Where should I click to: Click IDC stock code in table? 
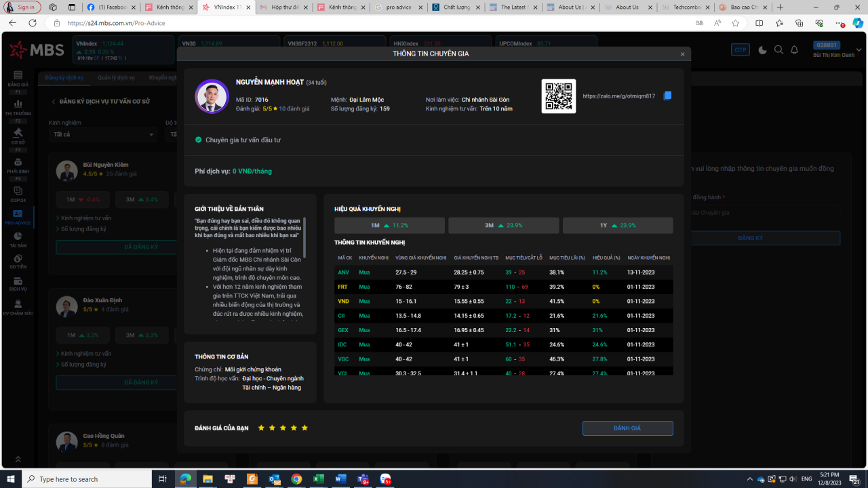[342, 344]
